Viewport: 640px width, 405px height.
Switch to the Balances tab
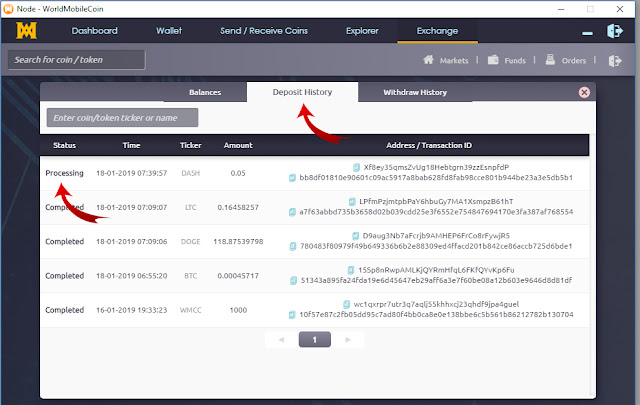pyautogui.click(x=205, y=92)
